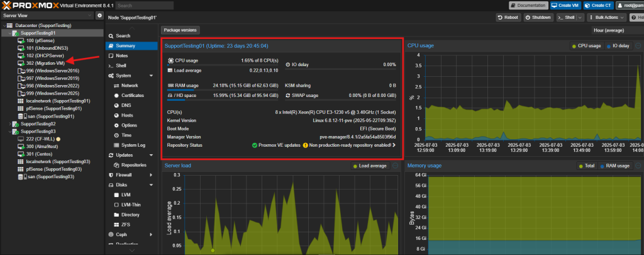Viewport: 644px width, 255px height.
Task: Click the Shutdown button
Action: click(x=538, y=18)
